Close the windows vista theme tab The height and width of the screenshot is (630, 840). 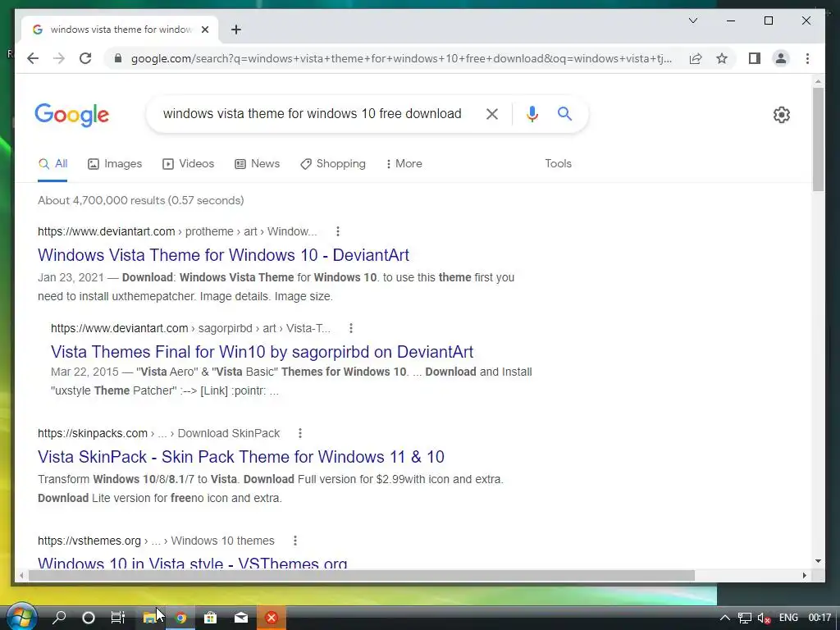pos(204,30)
